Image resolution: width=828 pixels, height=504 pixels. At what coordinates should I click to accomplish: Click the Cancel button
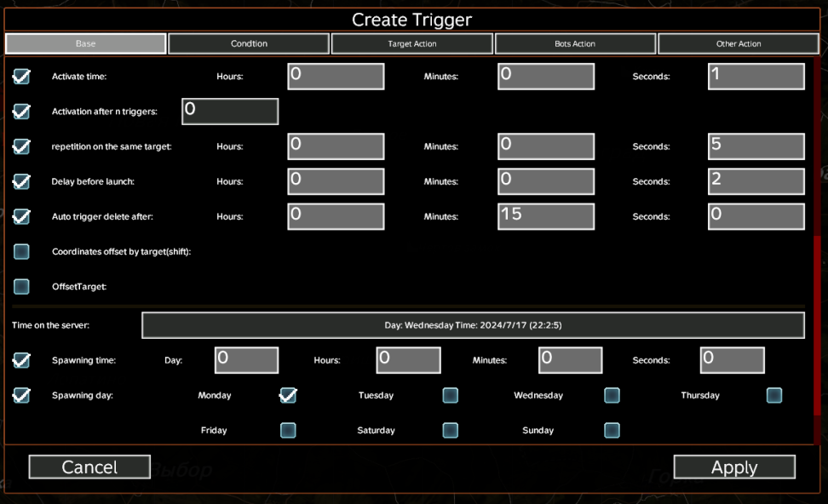point(89,467)
